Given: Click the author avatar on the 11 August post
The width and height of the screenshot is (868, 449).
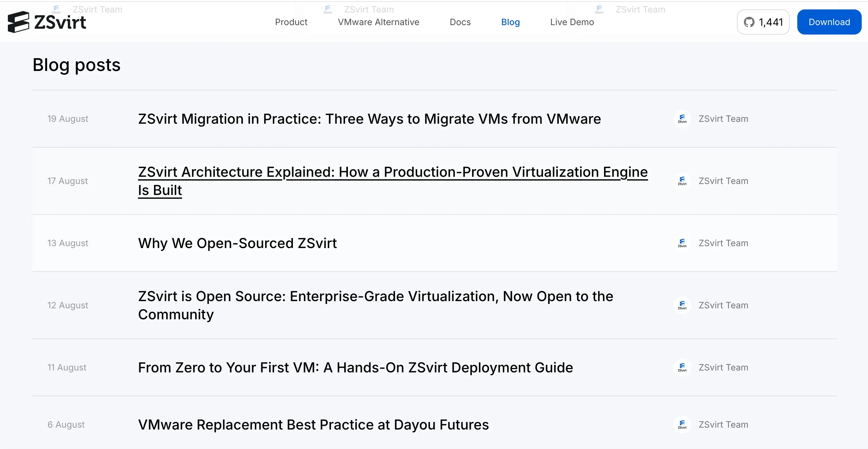Looking at the screenshot, I should tap(682, 368).
